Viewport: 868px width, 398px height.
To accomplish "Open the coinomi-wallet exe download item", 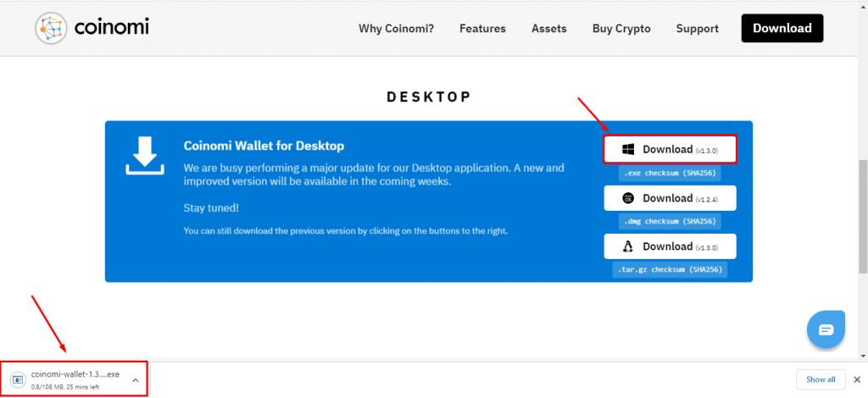I will coord(75,379).
